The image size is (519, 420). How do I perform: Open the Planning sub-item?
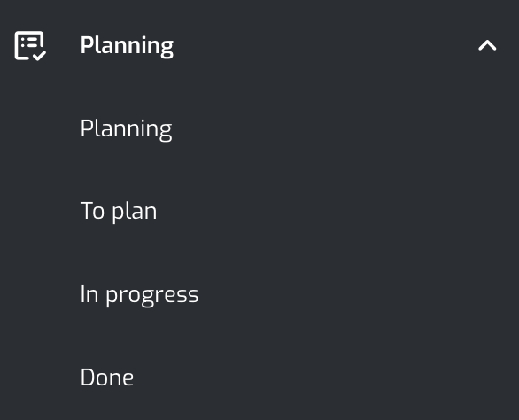(x=126, y=129)
